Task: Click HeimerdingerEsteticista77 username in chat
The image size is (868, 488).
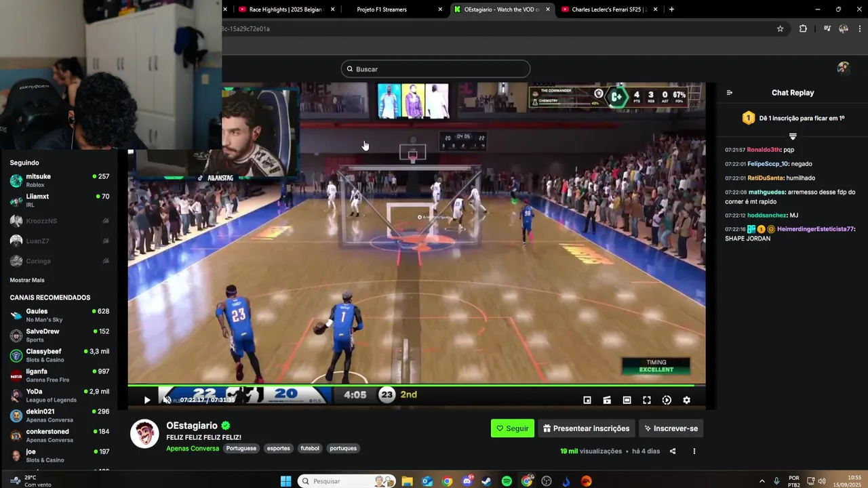Action: [816, 229]
